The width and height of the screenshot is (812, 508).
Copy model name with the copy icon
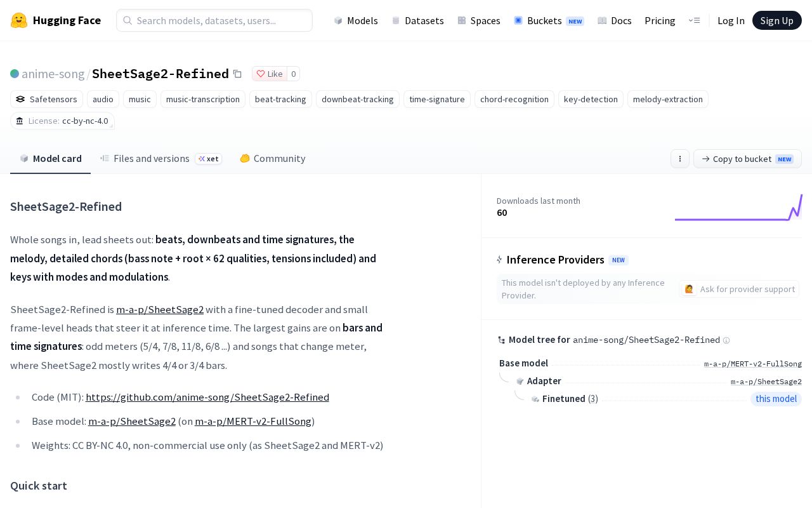pos(237,74)
